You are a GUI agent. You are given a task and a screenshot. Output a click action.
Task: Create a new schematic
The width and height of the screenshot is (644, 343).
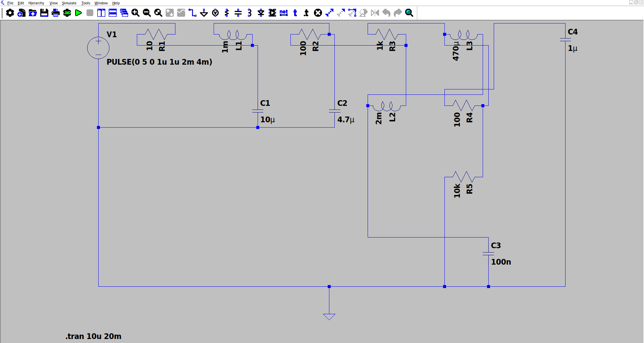point(21,13)
